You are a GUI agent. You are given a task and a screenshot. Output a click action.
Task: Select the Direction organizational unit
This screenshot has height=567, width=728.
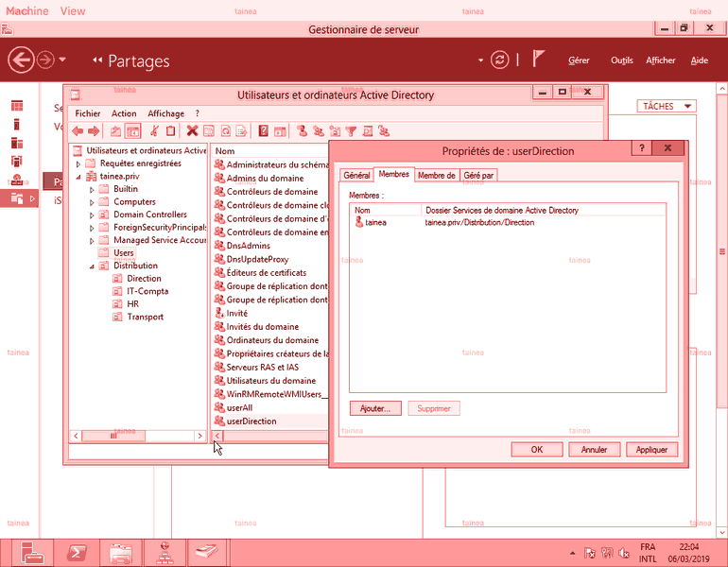point(144,279)
